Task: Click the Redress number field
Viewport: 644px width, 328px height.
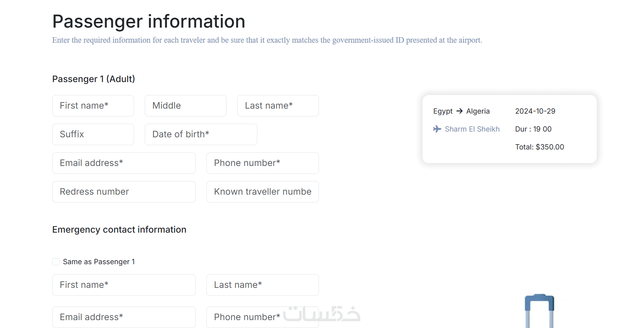Action: coord(124,192)
